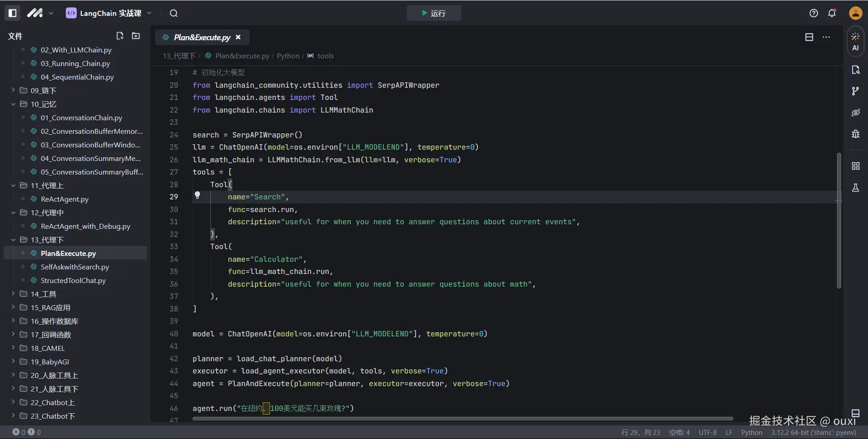Click the lightbulb quick-fix on line 29
The height and width of the screenshot is (439, 868).
[198, 195]
